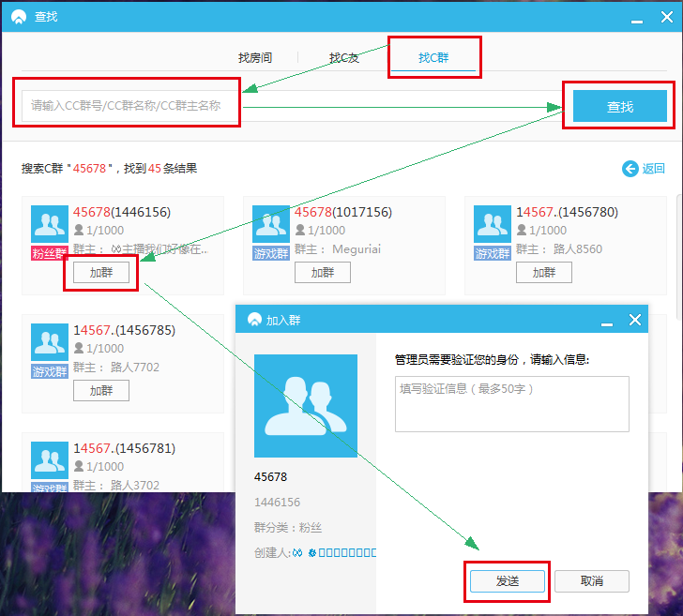Switch to the 找房间 tab
The width and height of the screenshot is (683, 616).
point(255,57)
